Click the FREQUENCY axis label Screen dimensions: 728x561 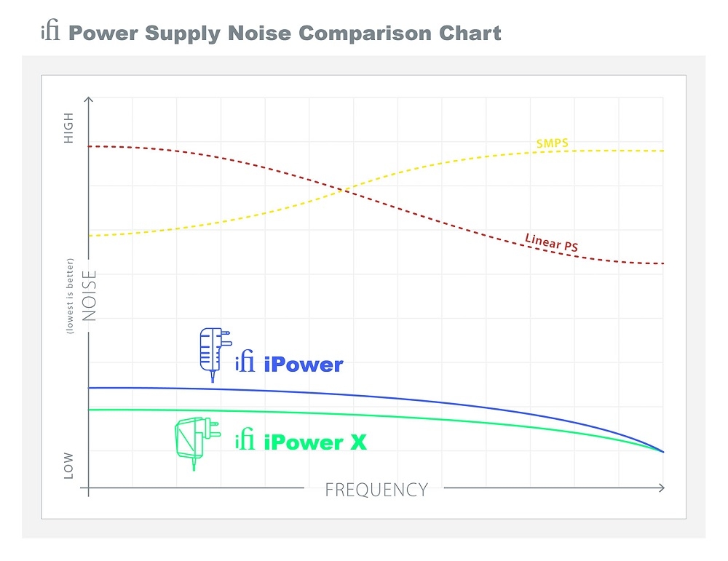376,490
